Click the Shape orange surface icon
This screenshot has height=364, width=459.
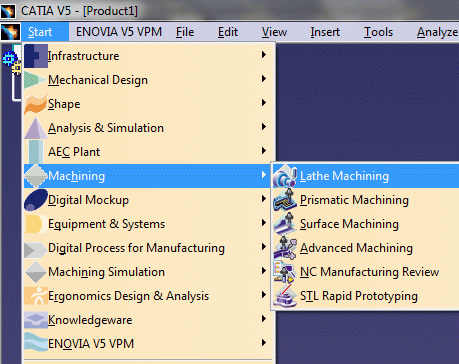pos(36,104)
